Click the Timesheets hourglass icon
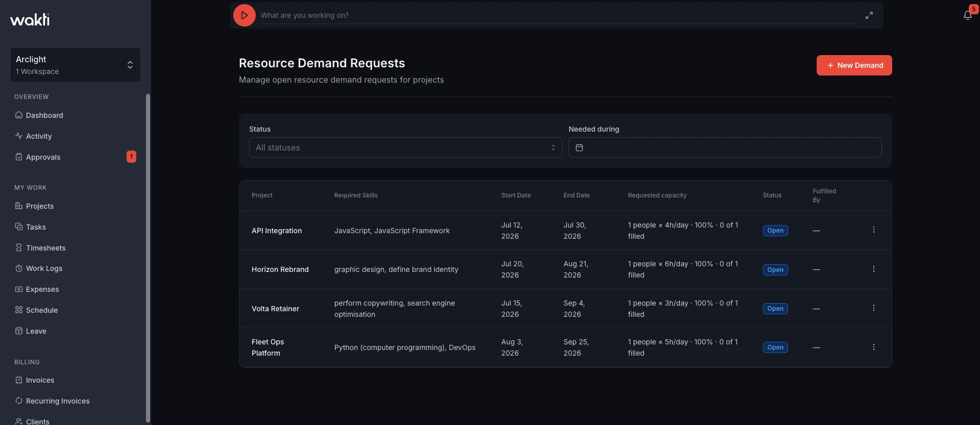 pos(19,247)
